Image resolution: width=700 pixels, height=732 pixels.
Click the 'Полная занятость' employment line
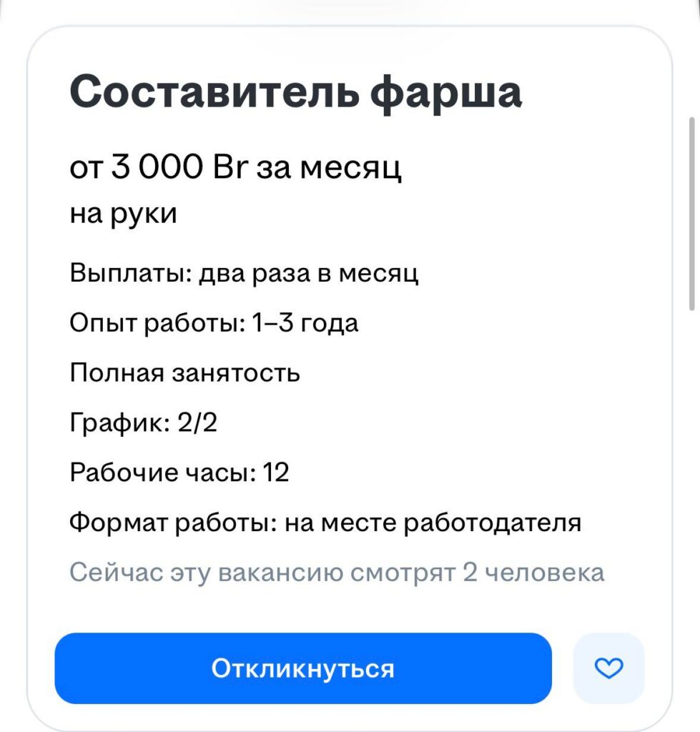[x=184, y=373]
